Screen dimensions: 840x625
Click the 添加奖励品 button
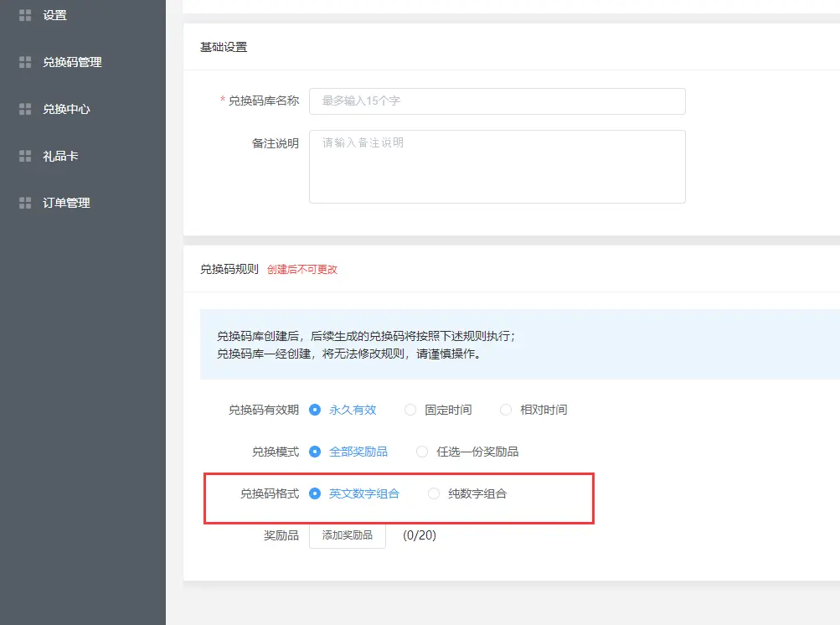tap(347, 535)
